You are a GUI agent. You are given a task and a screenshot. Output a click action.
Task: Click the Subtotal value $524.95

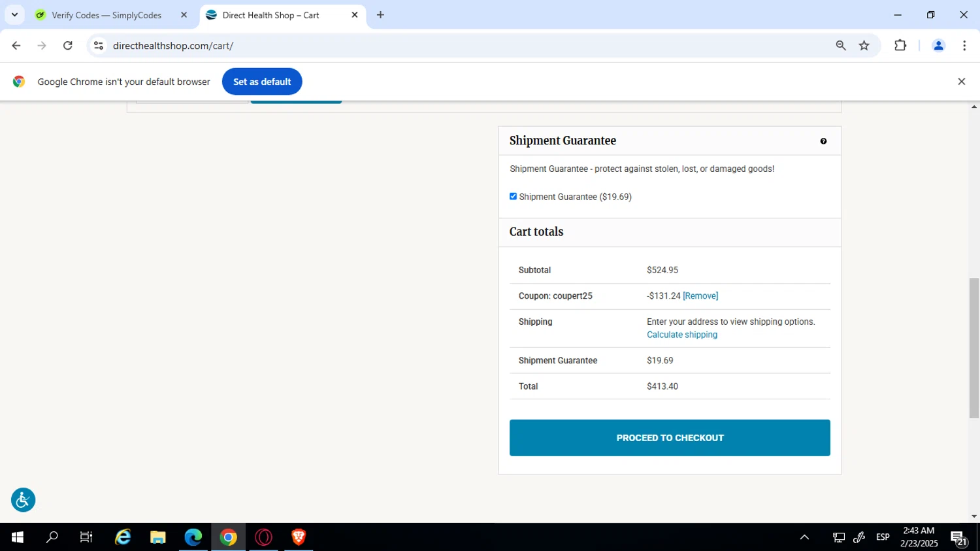coord(662,270)
